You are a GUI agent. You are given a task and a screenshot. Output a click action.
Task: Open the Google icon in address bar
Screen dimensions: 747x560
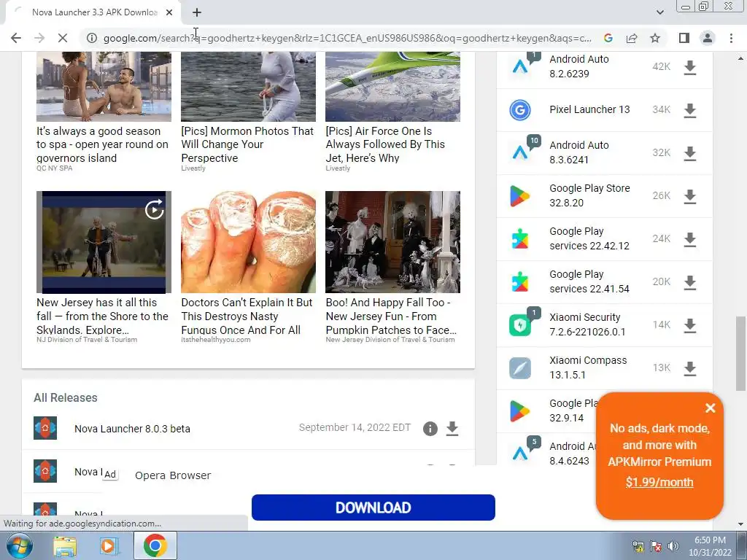click(608, 38)
